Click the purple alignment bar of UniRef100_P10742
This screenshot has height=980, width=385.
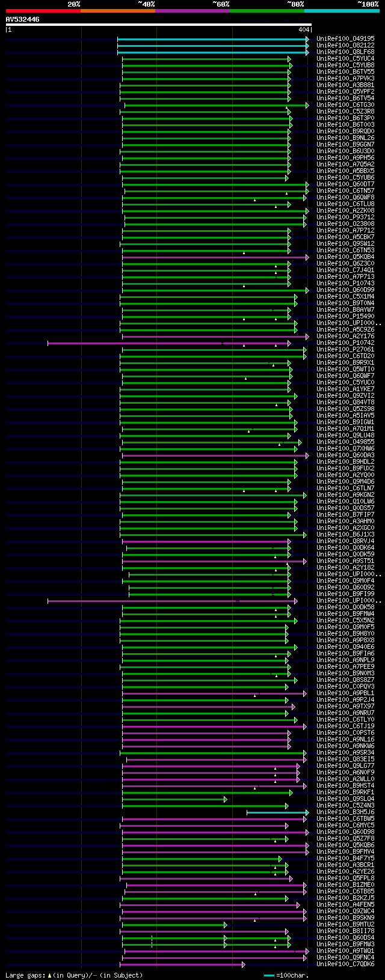coord(168,343)
